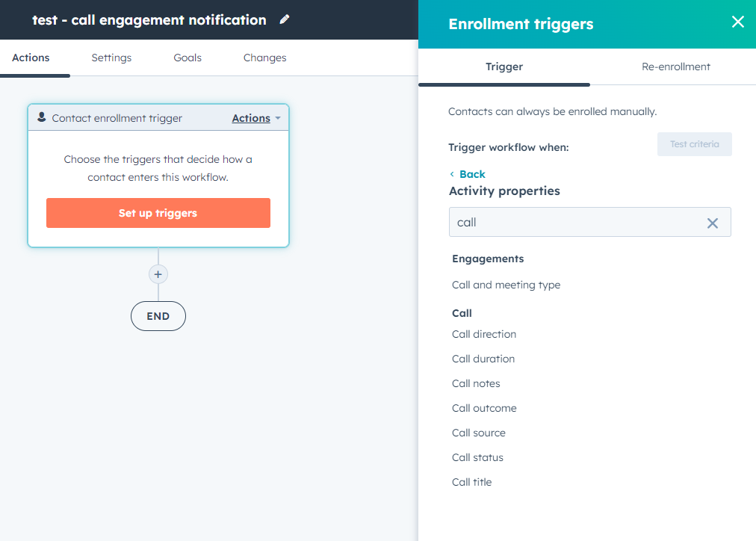Click the END node in the workflow
The width and height of the screenshot is (756, 541).
point(158,316)
